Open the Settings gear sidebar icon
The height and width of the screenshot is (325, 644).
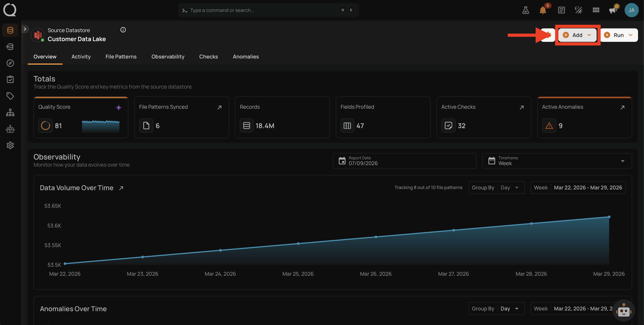click(10, 145)
